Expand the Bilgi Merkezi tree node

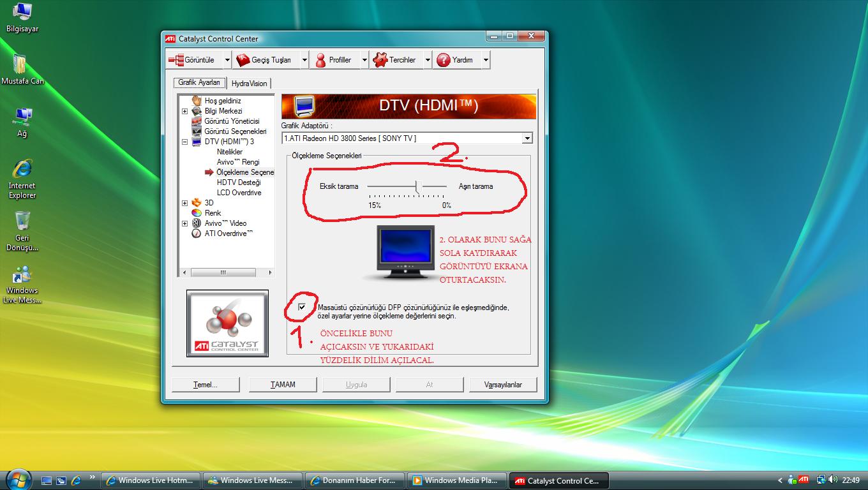[x=185, y=111]
